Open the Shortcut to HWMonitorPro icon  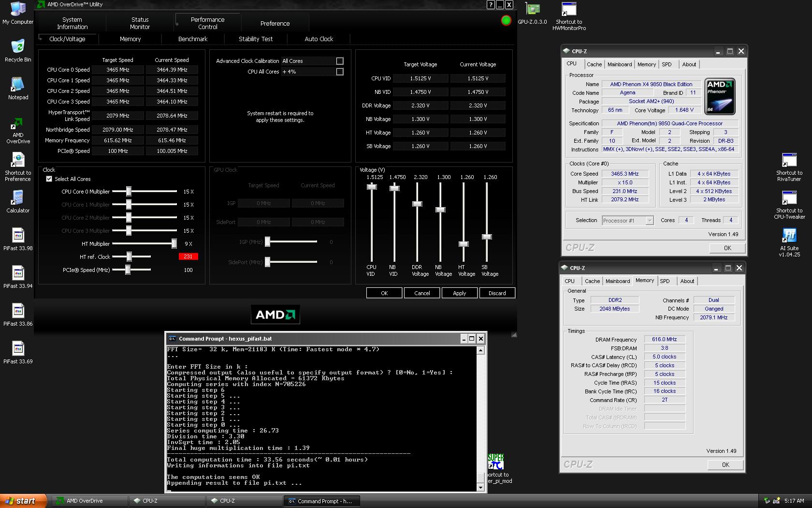coord(569,16)
